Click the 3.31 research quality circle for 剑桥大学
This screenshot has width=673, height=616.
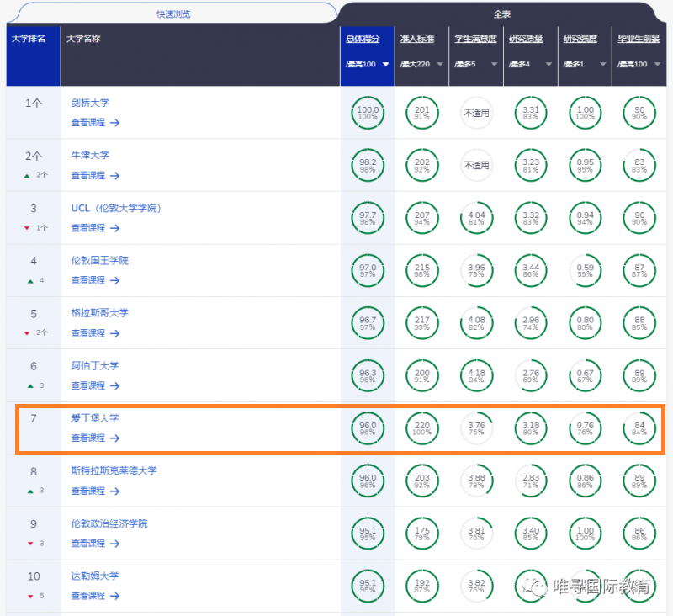coord(531,113)
